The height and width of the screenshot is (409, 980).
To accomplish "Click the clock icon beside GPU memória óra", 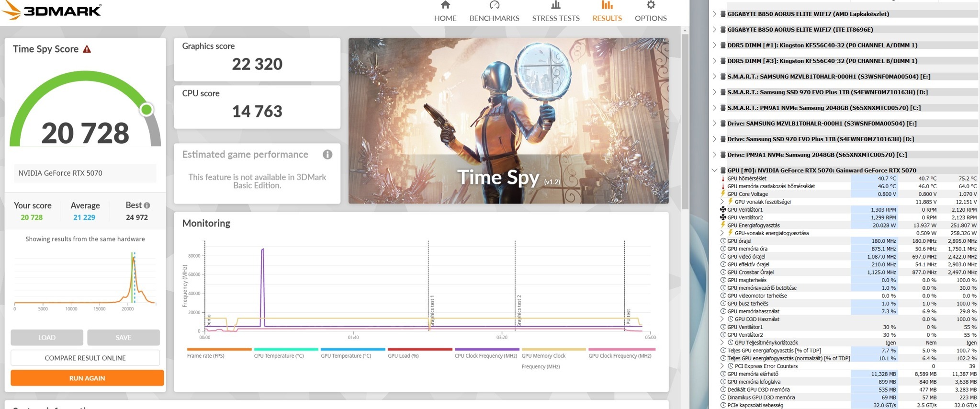I will click(723, 249).
